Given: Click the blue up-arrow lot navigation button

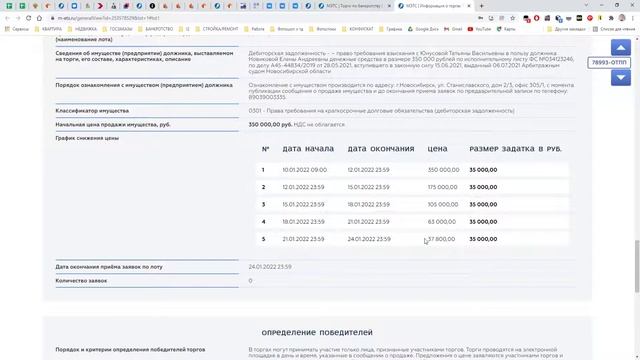Looking at the screenshot, I should pyautogui.click(x=621, y=47).
